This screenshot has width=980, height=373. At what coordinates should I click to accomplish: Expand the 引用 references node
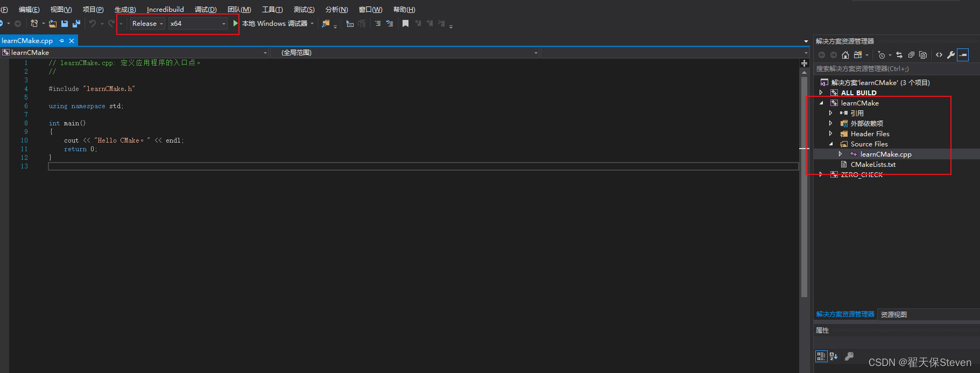pos(831,114)
